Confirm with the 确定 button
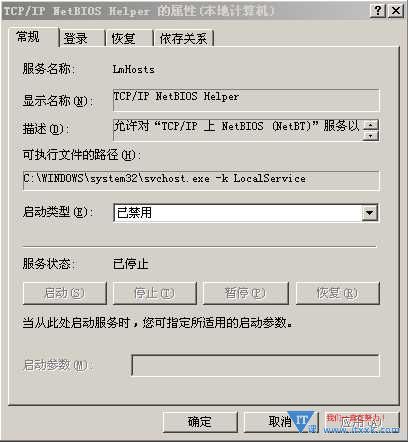This screenshot has height=442, width=408. (200, 422)
